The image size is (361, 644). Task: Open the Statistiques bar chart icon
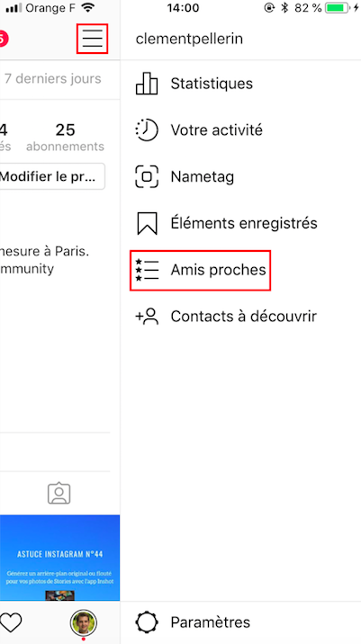(147, 84)
